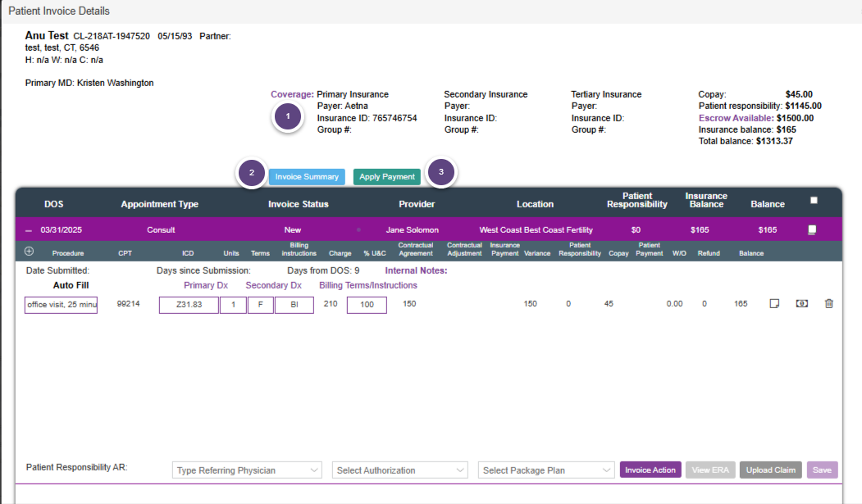The height and width of the screenshot is (504, 862).
Task: Open the note icon on procedure row
Action: point(773,304)
